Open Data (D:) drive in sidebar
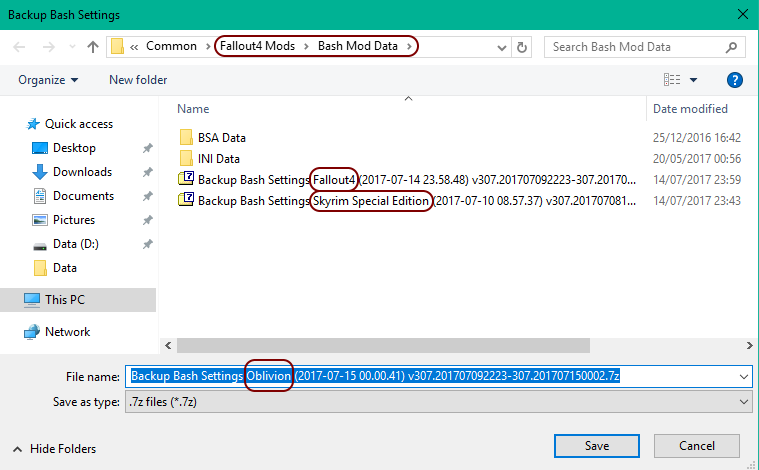759x470 pixels. (x=65, y=244)
